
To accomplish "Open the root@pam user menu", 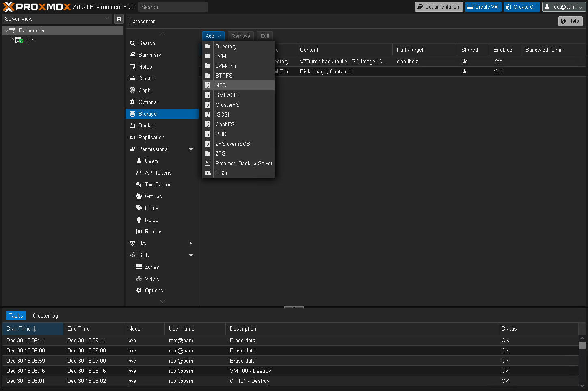I will point(564,7).
